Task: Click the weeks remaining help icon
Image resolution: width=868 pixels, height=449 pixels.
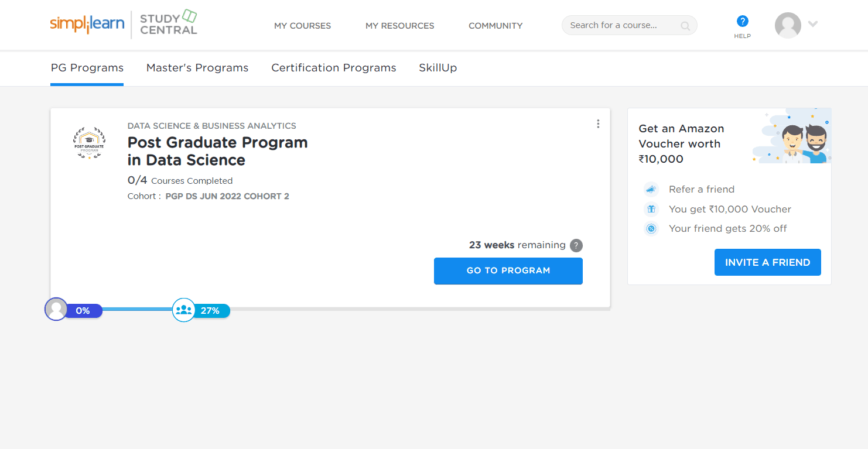Action: [x=576, y=245]
